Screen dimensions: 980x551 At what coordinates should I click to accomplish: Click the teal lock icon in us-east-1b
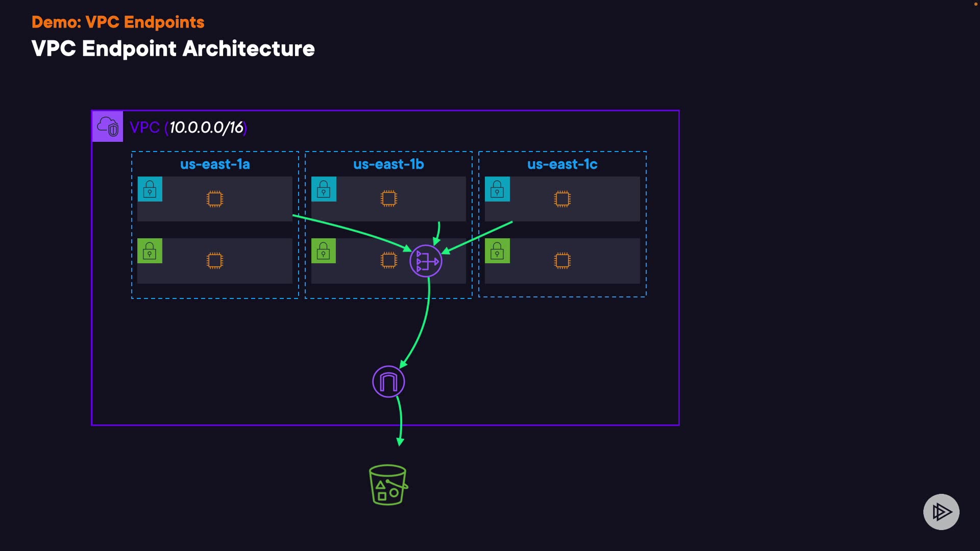324,189
